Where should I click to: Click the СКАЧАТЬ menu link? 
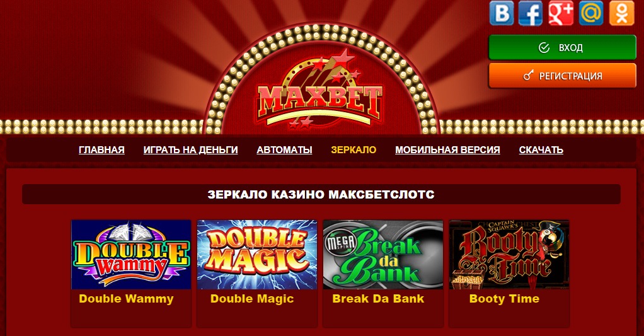click(x=541, y=150)
